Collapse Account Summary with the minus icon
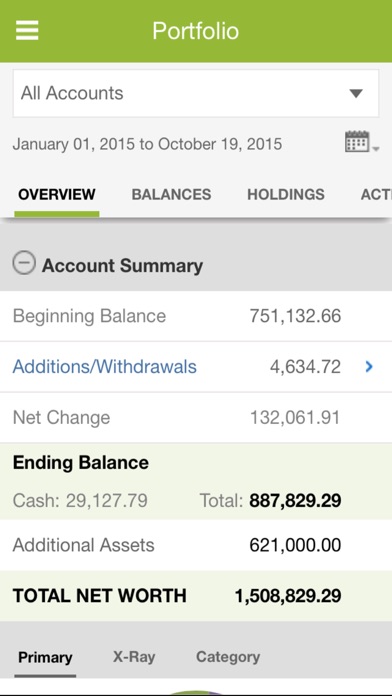Screen dimensions: 392x696 click(x=24, y=263)
